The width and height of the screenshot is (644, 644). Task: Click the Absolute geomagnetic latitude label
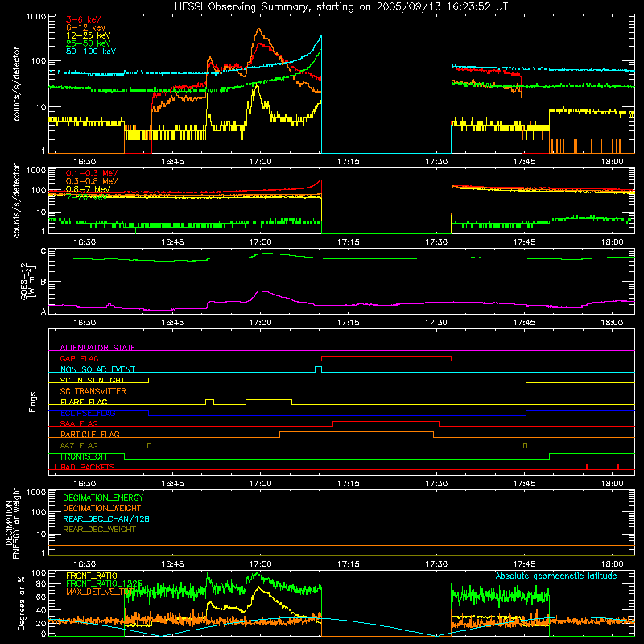click(x=556, y=576)
